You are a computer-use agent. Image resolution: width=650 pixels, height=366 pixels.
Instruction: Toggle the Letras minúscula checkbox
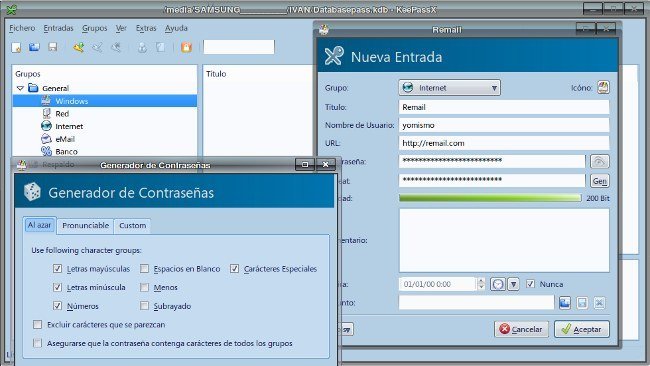[x=57, y=287]
